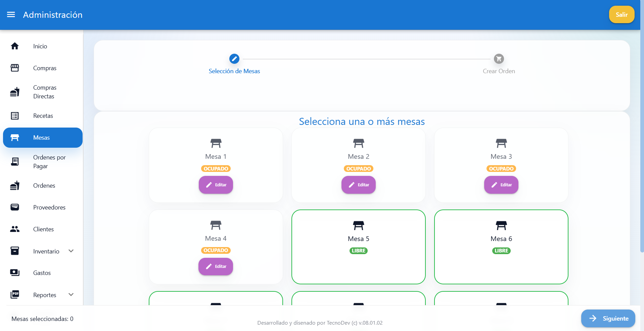Open Ordenes por Pagar in sidebar

pyautogui.click(x=43, y=161)
